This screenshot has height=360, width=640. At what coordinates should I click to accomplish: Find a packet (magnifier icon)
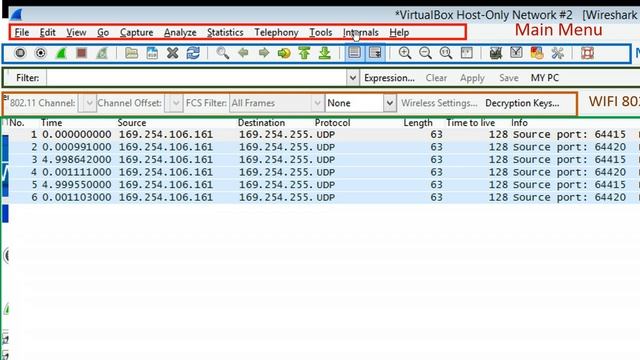(222, 53)
